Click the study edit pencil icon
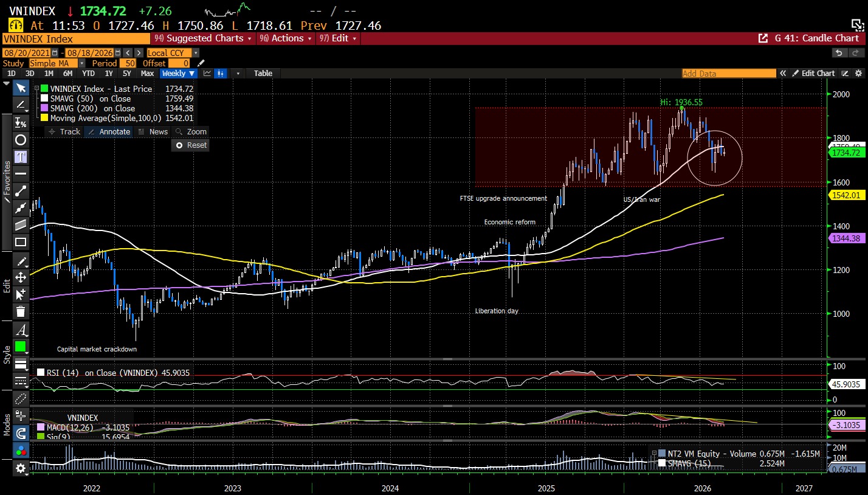 (x=201, y=63)
